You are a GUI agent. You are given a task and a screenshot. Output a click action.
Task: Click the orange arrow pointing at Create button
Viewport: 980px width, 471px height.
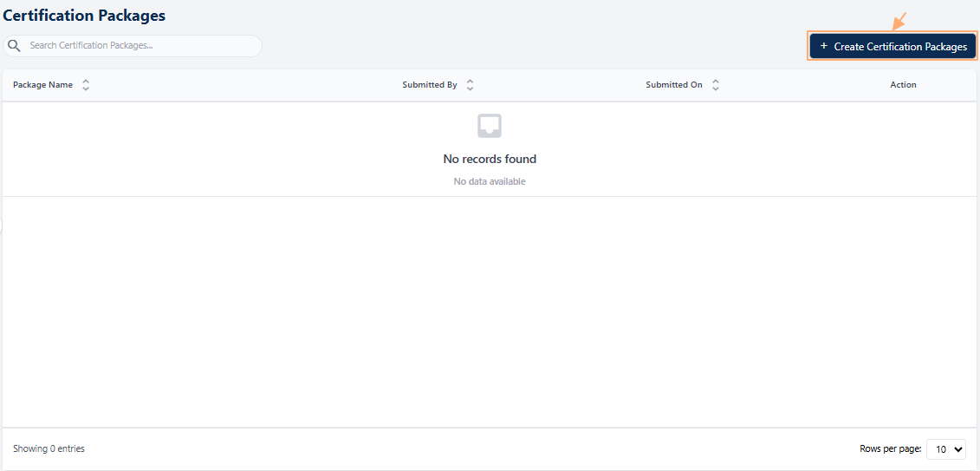tap(899, 20)
